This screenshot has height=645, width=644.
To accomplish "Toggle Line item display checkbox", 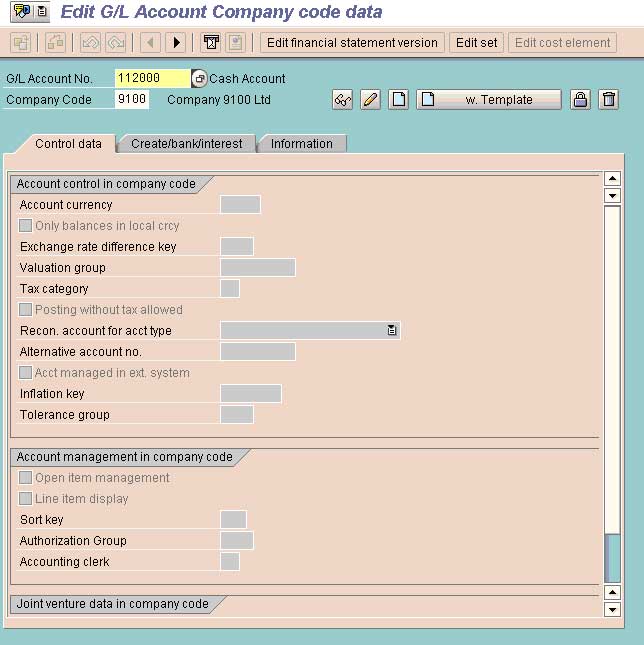I will (25, 499).
